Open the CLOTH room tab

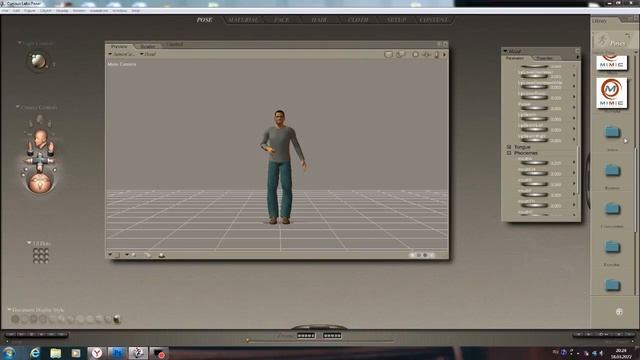(358, 20)
